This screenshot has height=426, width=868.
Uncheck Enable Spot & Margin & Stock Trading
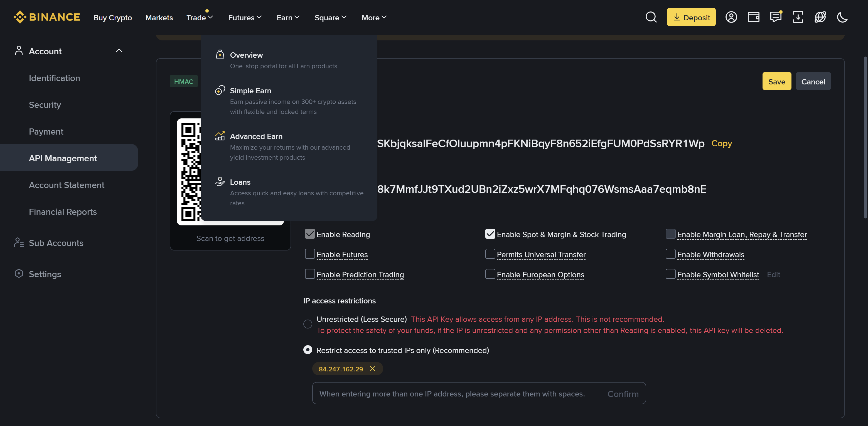click(490, 234)
